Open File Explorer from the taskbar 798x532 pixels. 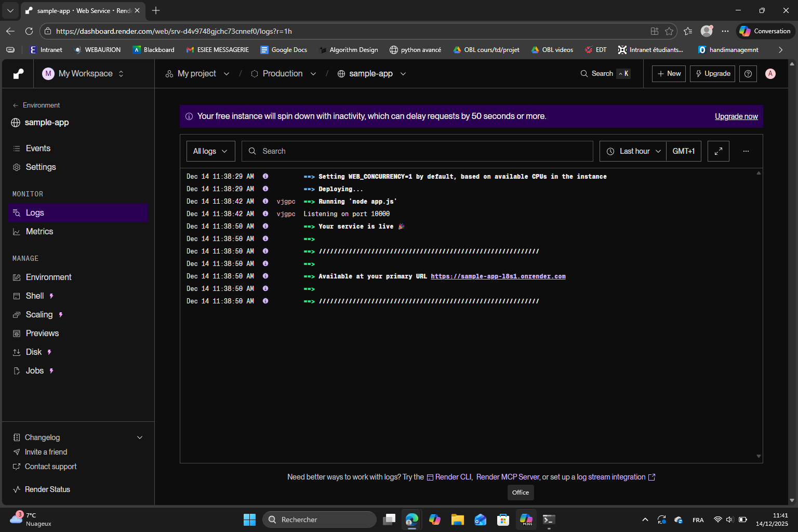(x=457, y=520)
